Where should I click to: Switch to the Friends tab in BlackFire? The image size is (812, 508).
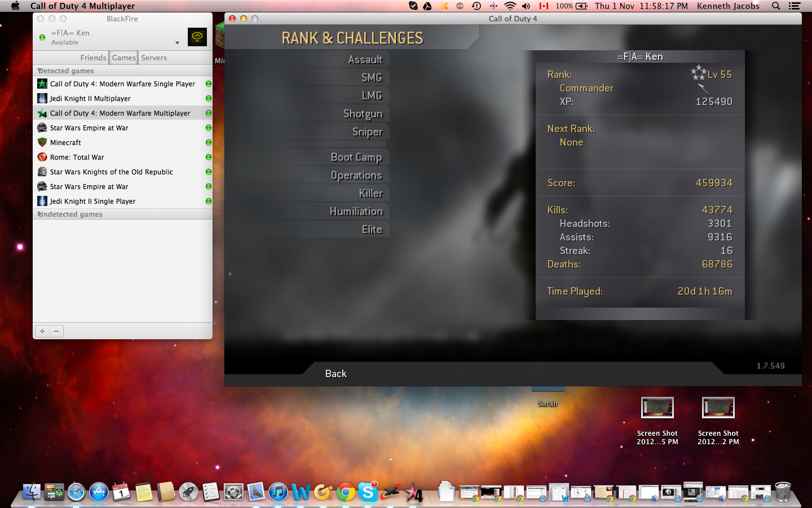tap(93, 58)
